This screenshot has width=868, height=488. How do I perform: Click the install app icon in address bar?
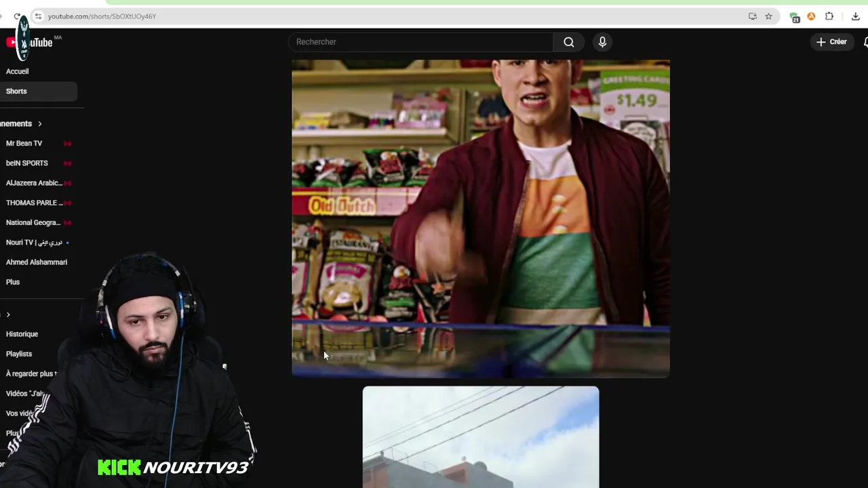point(752,16)
